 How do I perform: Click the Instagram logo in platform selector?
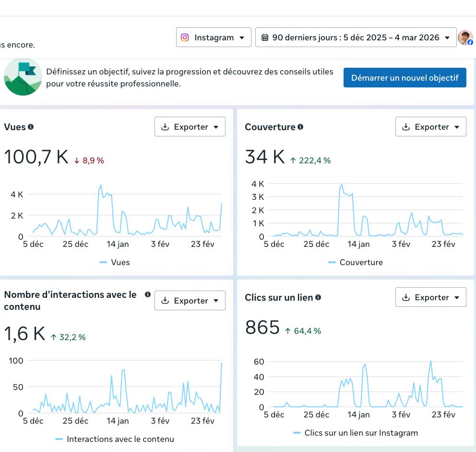pos(185,37)
